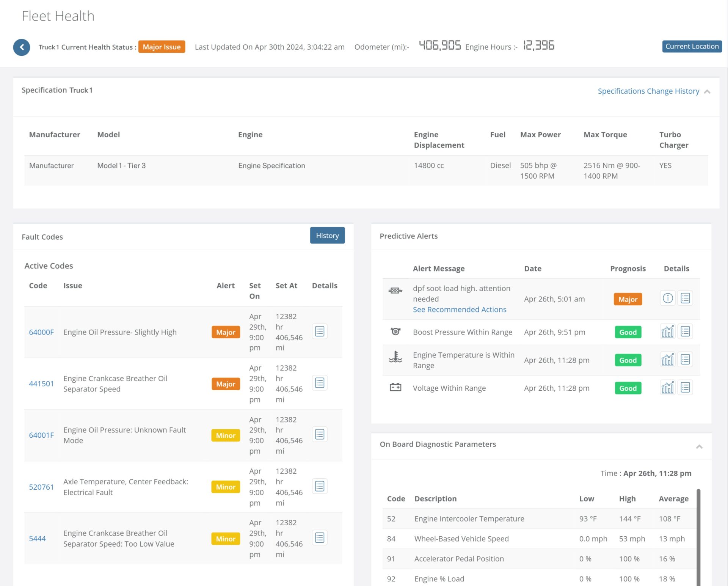Open fault code 520761 link
Image resolution: width=728 pixels, height=586 pixels.
coord(41,487)
